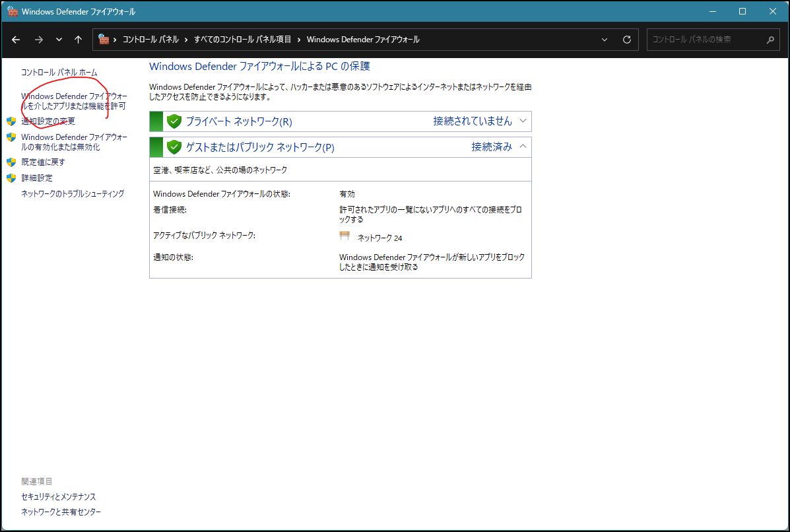
Task: Click shield icon beside 有効化または無効化
Action: click(x=11, y=137)
